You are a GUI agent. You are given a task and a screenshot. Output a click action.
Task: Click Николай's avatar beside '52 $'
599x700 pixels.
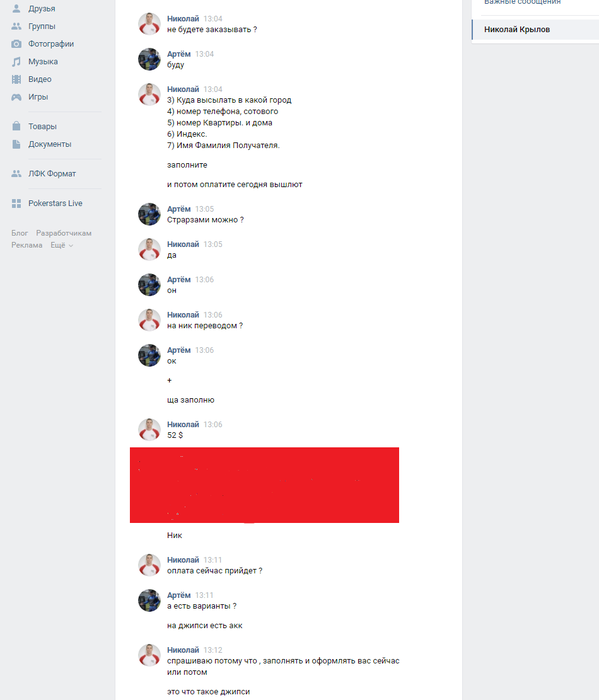(x=149, y=429)
